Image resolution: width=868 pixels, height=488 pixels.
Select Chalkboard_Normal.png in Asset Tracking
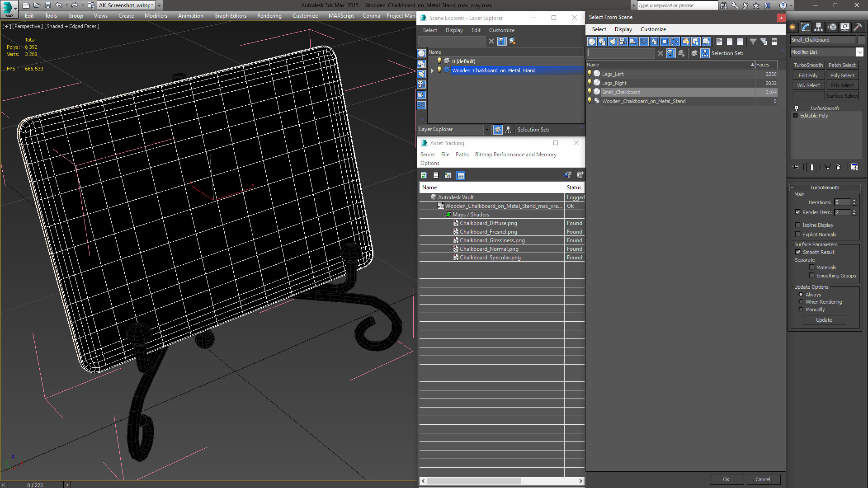point(489,249)
